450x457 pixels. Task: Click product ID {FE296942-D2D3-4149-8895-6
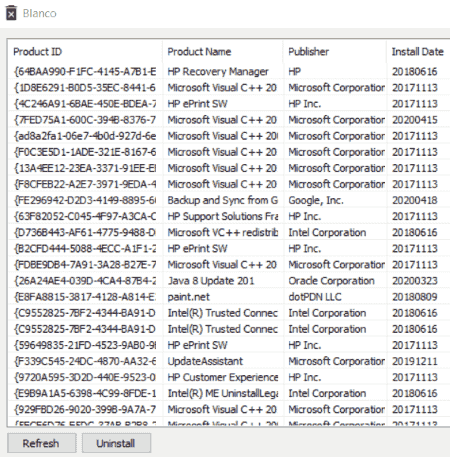tap(85, 200)
